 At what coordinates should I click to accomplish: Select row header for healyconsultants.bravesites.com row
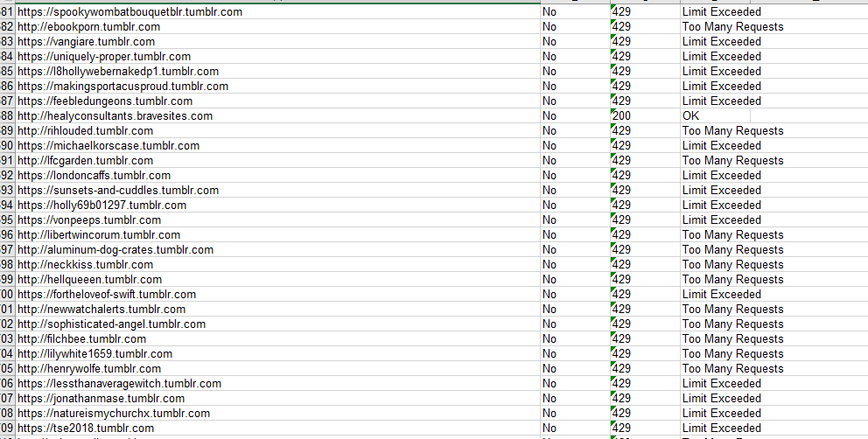coord(7,116)
